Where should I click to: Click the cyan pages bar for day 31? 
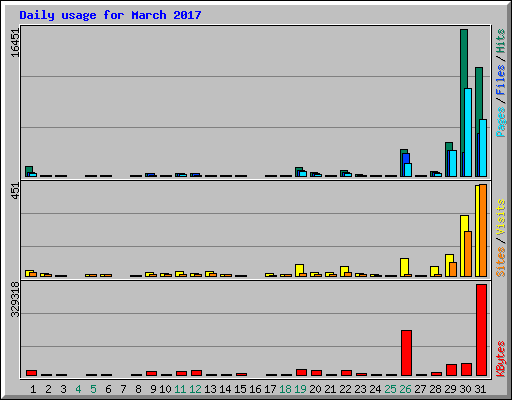(x=483, y=148)
